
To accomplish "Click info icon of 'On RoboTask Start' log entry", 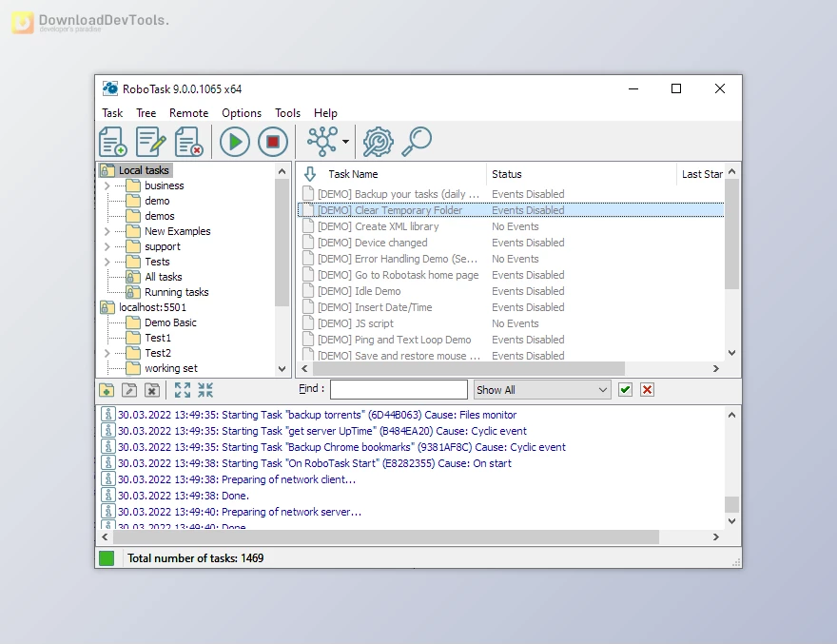I will click(x=107, y=463).
